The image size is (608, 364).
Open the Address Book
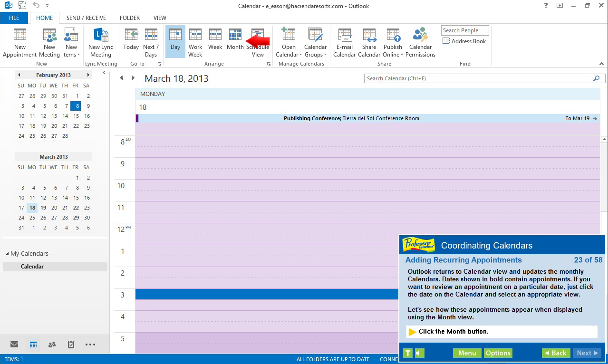[x=464, y=41]
